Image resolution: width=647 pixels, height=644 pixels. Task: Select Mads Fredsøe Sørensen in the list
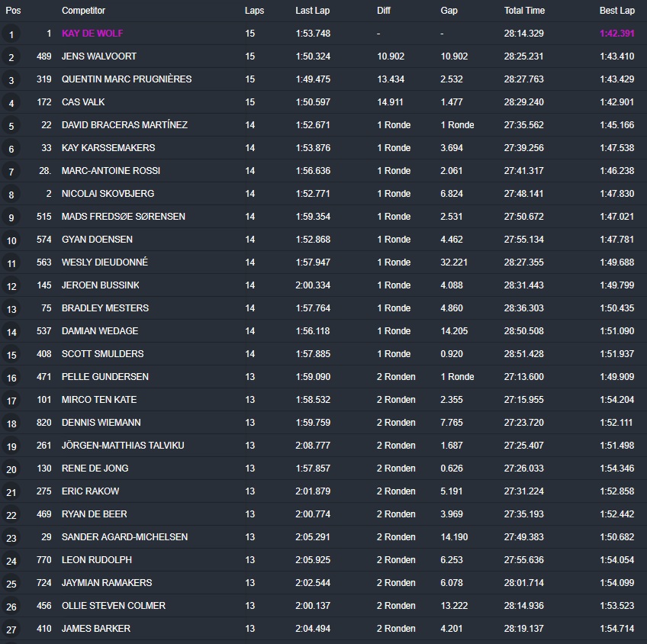click(123, 217)
